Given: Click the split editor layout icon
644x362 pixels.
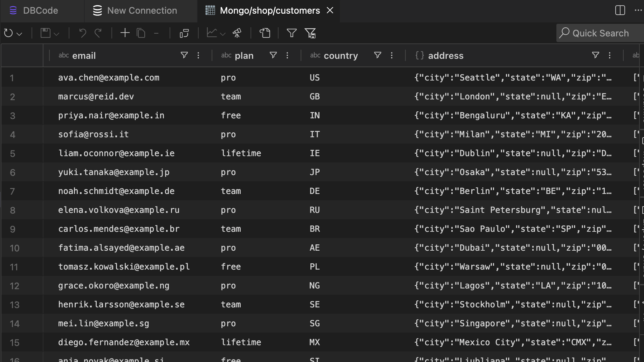Looking at the screenshot, I should coord(620,11).
